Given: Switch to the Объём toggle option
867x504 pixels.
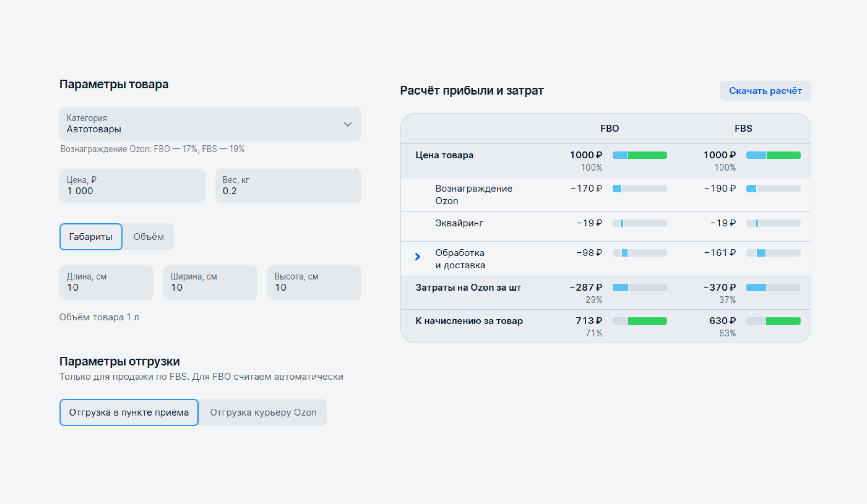Looking at the screenshot, I should [x=149, y=237].
